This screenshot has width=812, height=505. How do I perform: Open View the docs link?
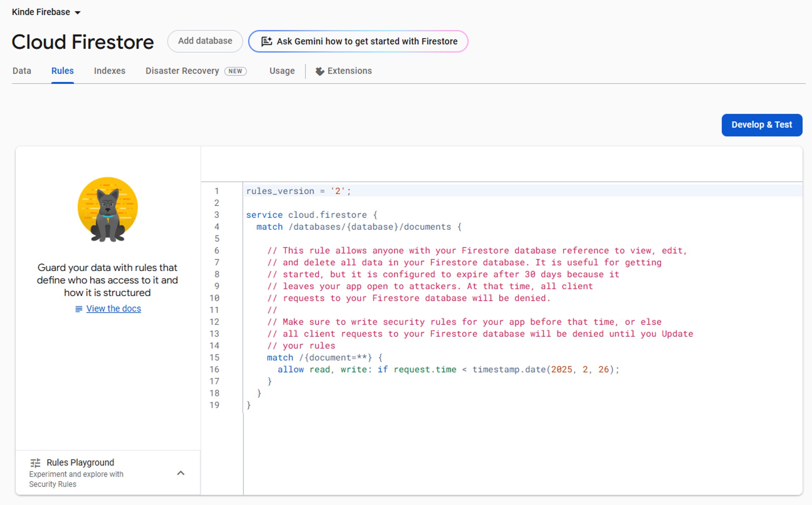point(113,308)
